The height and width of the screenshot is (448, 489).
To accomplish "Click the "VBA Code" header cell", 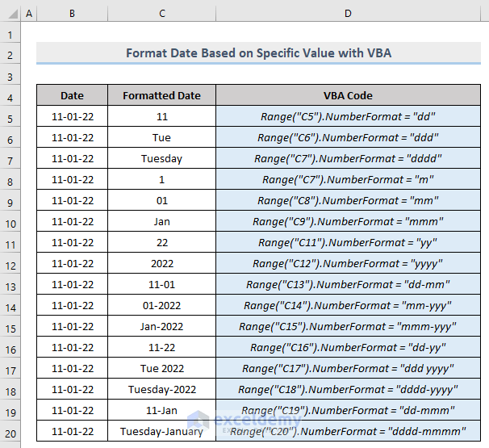I will pyautogui.click(x=348, y=96).
